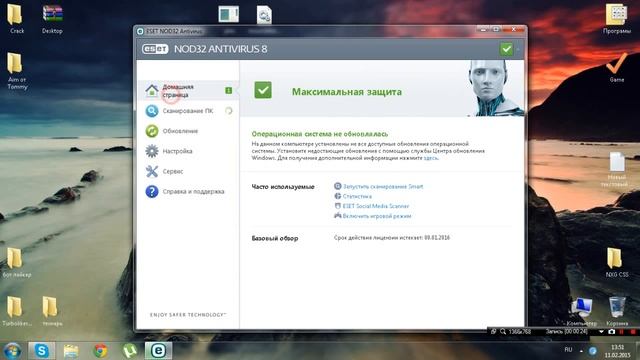Click the green update arrows icon

[x=152, y=131]
